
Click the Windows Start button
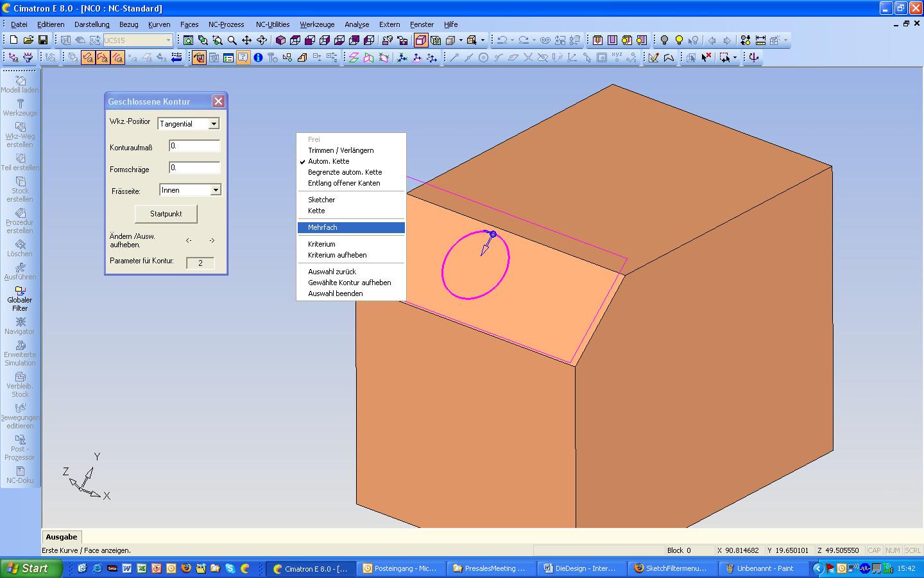31,568
